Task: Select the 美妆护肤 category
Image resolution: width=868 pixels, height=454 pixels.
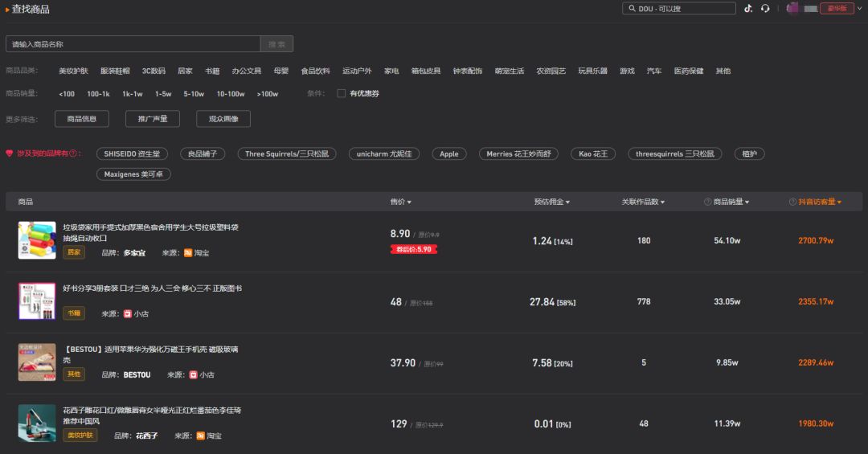Action: click(x=74, y=71)
